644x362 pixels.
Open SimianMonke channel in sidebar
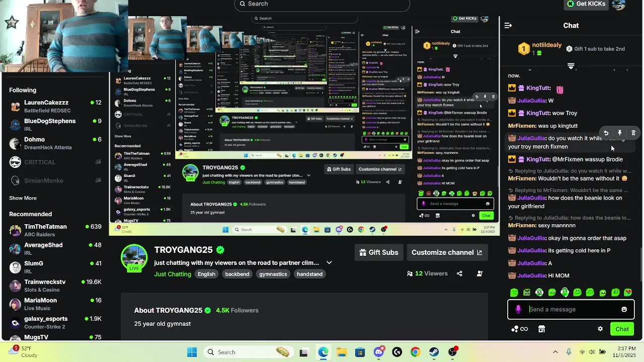point(55,180)
